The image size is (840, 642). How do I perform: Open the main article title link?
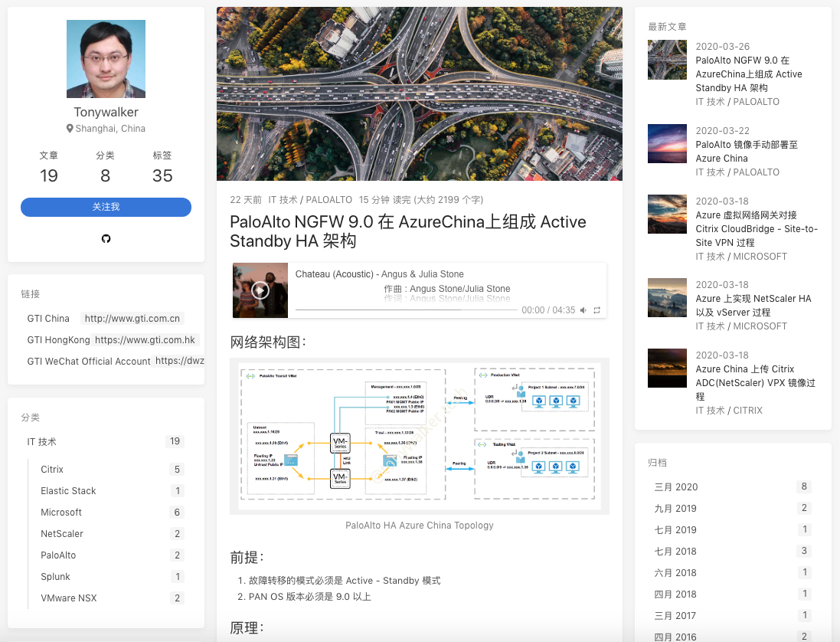[408, 231]
